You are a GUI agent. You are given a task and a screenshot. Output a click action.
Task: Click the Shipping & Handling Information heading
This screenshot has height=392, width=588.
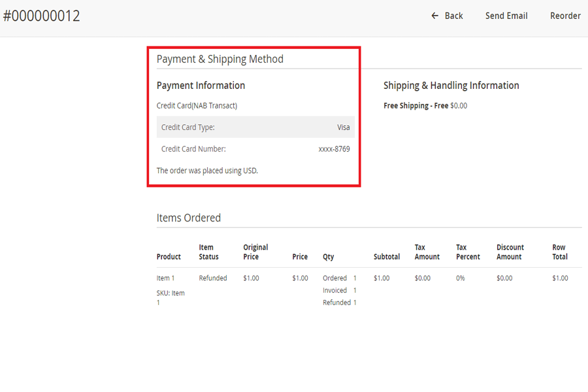451,86
